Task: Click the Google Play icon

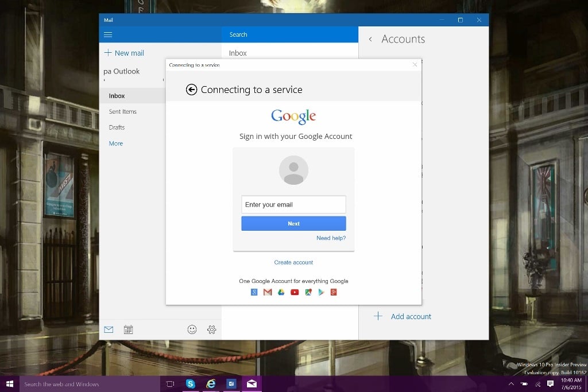Action: [321, 292]
